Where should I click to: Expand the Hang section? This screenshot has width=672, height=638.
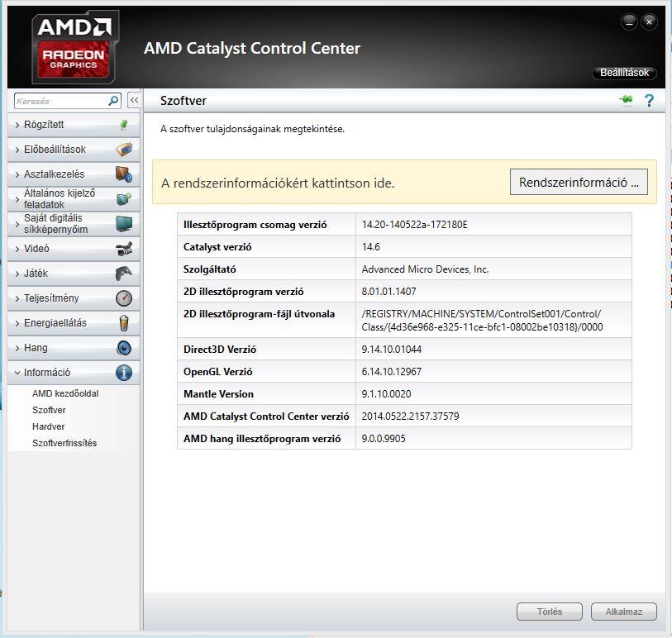pyautogui.click(x=74, y=348)
